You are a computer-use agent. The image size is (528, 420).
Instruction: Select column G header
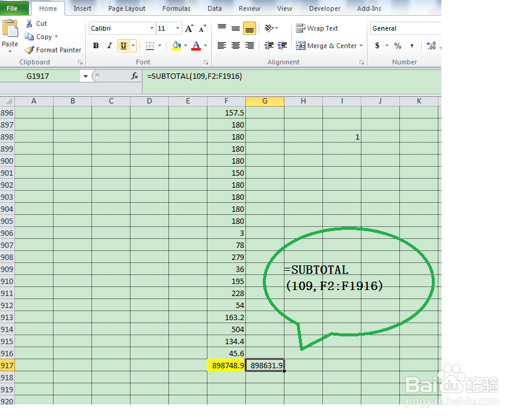(265, 101)
